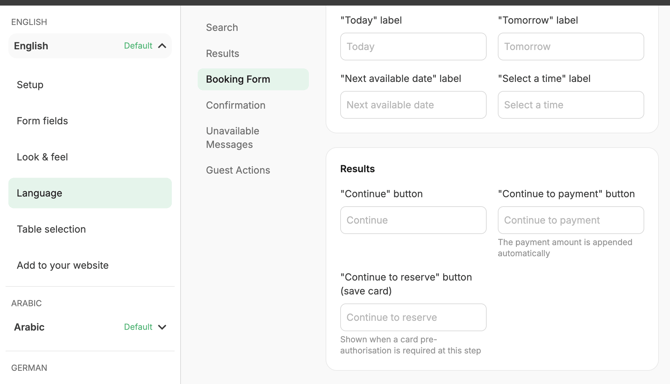Select the Language sidebar item
Viewport: 670px width, 384px height.
pyautogui.click(x=90, y=193)
